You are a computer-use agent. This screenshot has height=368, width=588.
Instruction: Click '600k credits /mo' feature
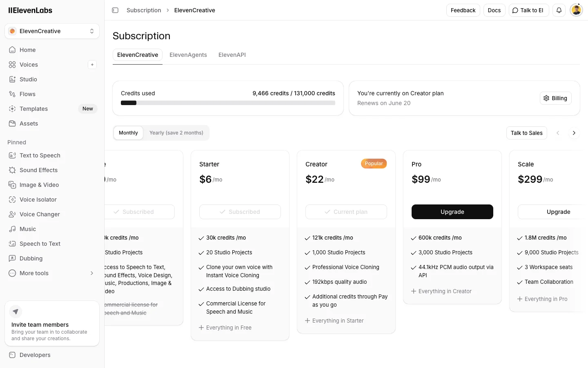tap(440, 238)
